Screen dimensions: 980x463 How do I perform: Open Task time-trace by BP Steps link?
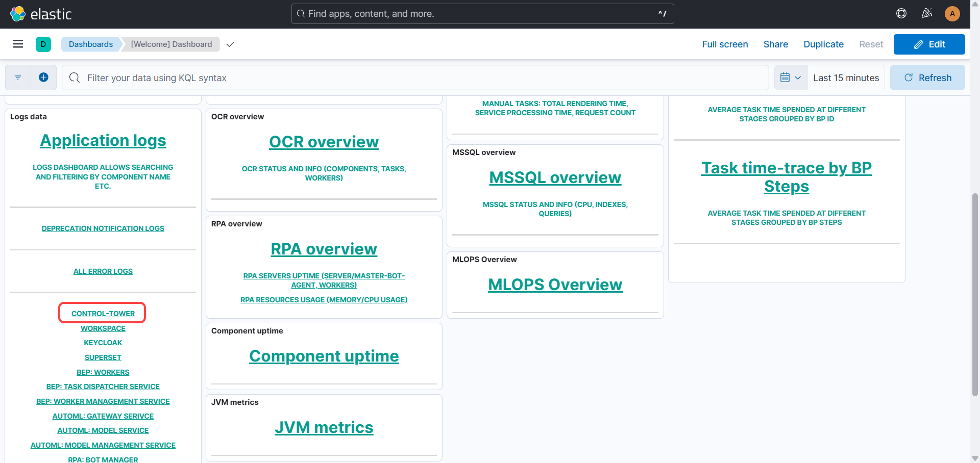coord(787,177)
